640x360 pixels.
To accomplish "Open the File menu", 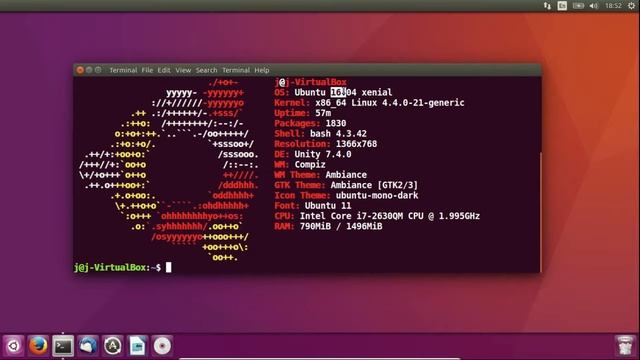I will coord(147,70).
